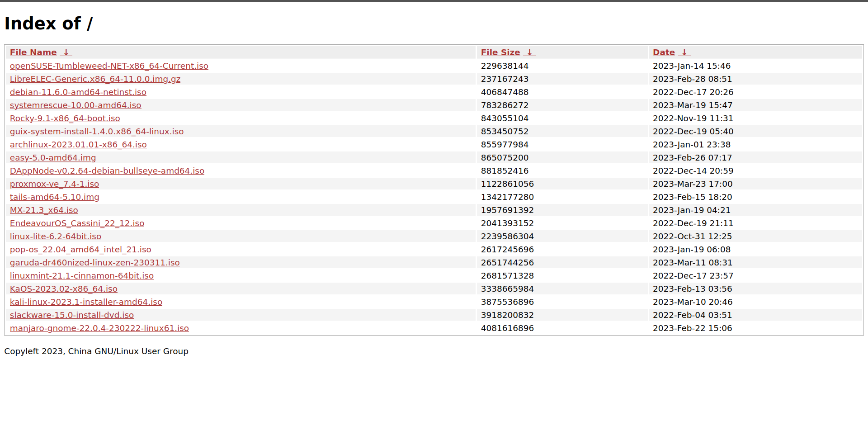This screenshot has width=868, height=426.
Task: Download linux-lite-6.2-64bit.iso
Action: (56, 237)
